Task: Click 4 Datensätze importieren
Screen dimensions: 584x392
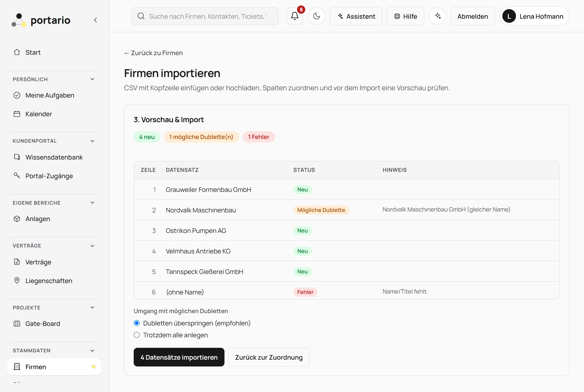Action: pyautogui.click(x=179, y=357)
